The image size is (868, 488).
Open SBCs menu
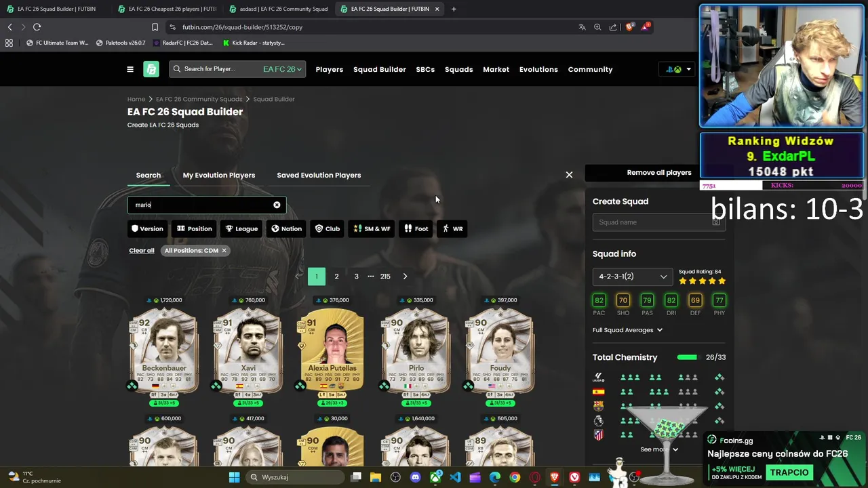(x=425, y=69)
